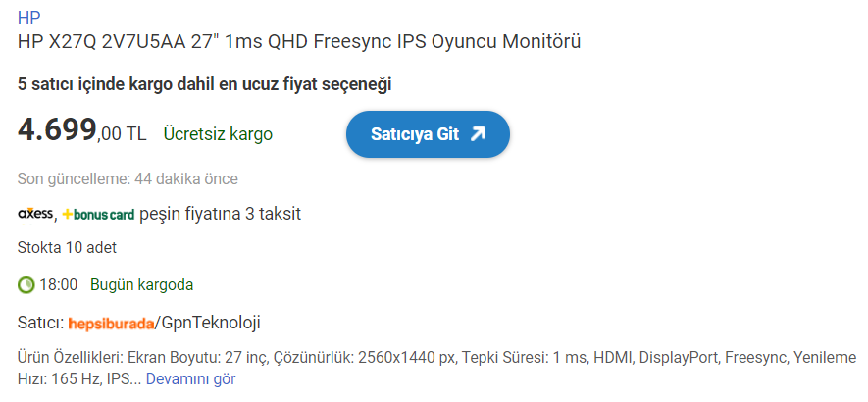
Task: Click the axess card logo
Action: [35, 213]
